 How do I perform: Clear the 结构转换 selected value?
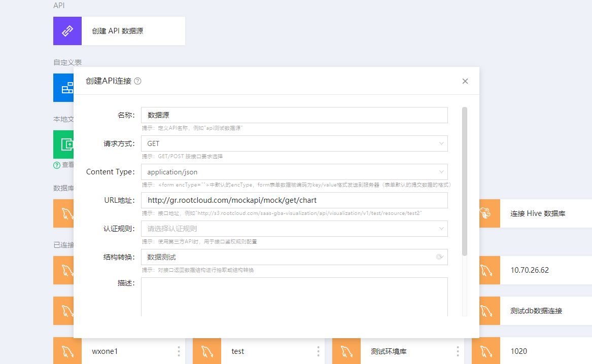click(x=440, y=257)
